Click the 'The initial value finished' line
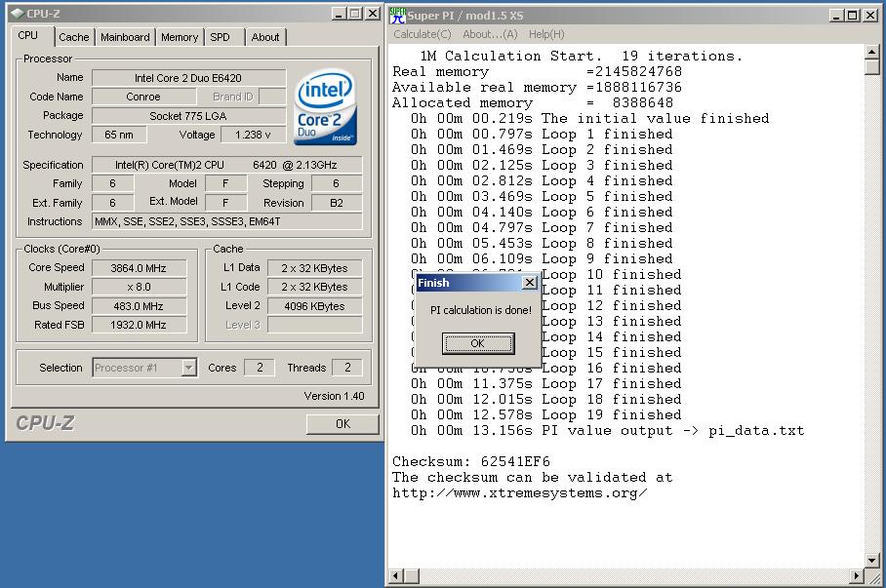The image size is (886, 588). point(590,119)
